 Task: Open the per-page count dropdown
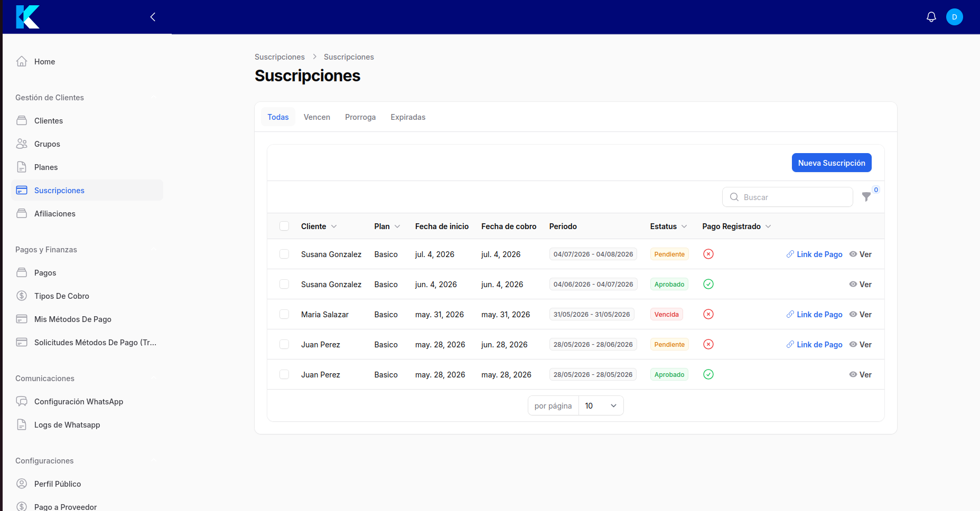[601, 405]
